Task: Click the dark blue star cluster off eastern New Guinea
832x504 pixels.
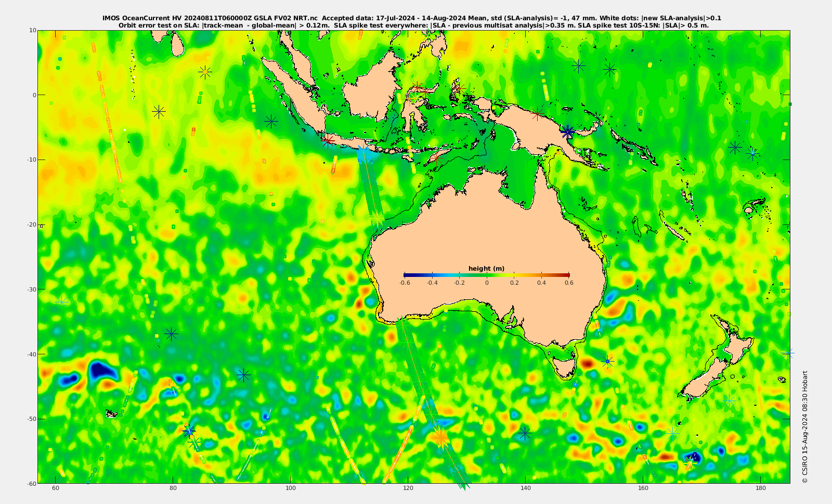Action: 568,132
